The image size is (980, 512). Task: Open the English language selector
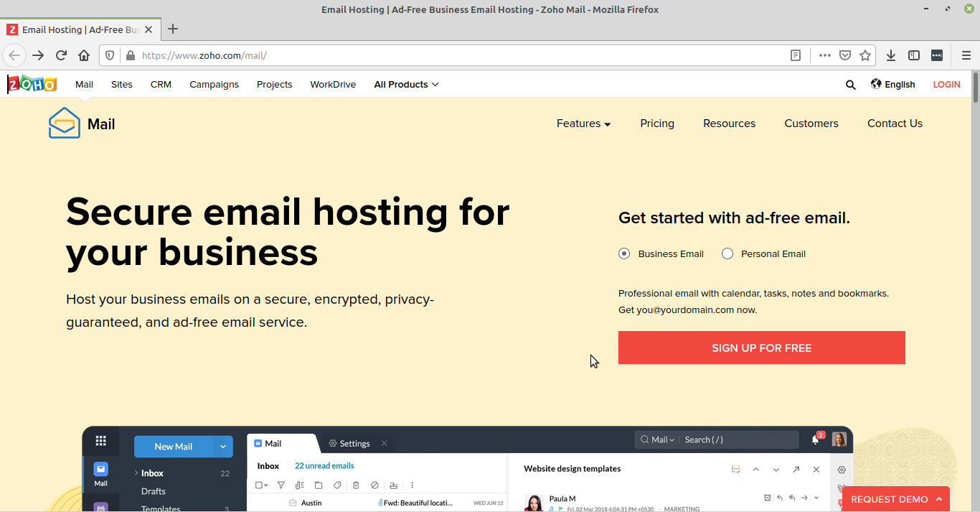coord(893,85)
